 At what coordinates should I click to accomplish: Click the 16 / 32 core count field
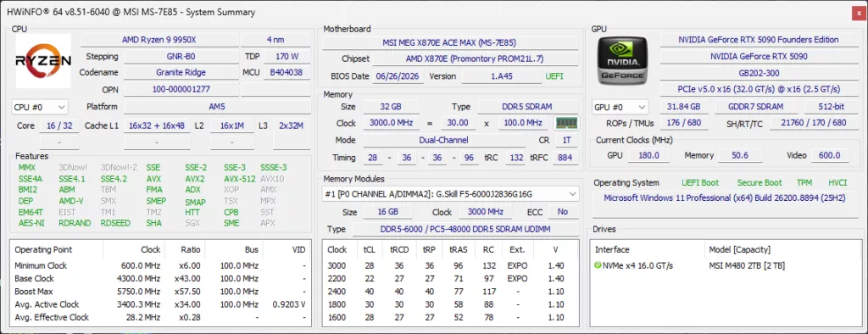point(59,125)
